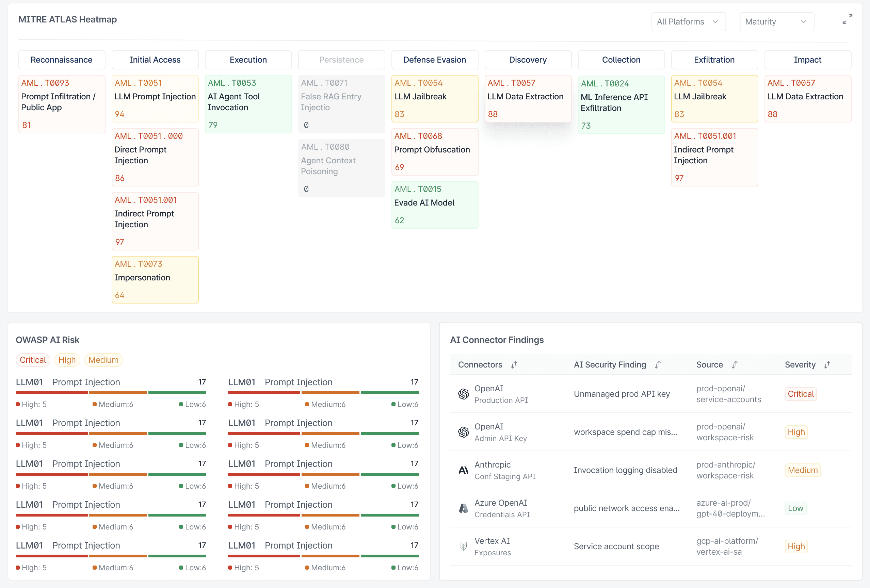Click the "Exposures" label under Vertex AI

492,553
